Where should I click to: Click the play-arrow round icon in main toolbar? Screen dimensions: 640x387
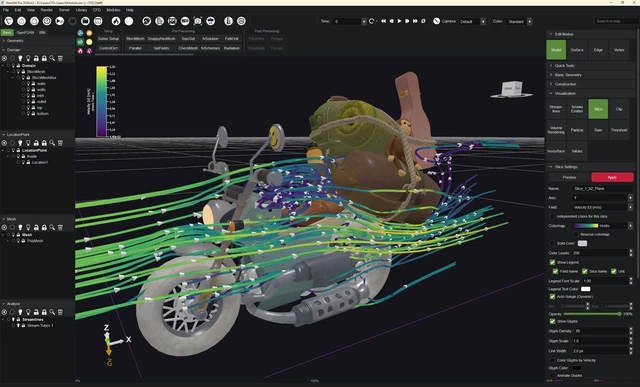click(60, 21)
